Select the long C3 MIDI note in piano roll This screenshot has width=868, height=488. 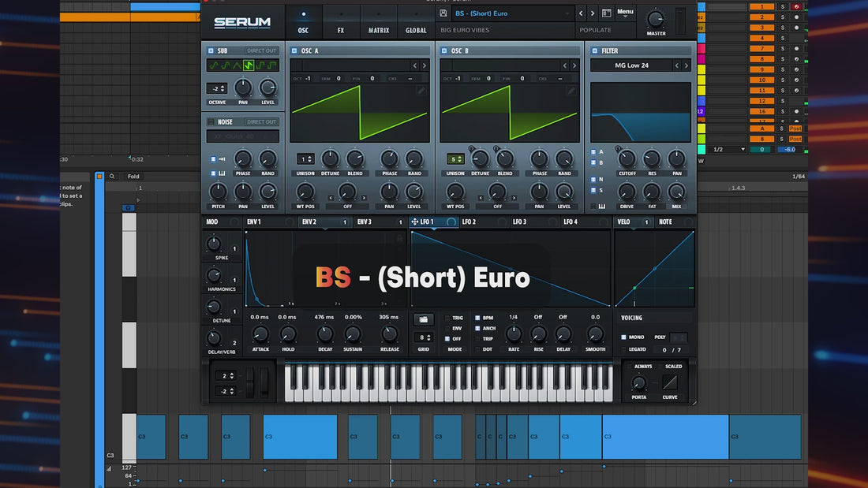point(665,437)
